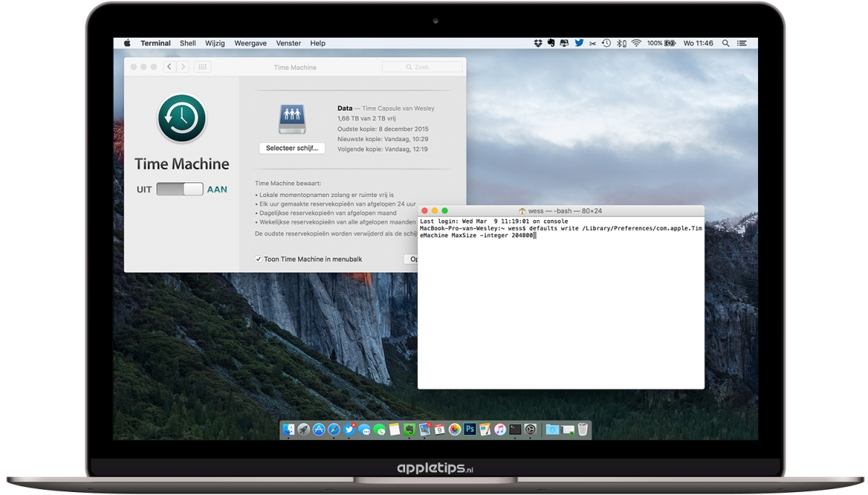This screenshot has height=495, width=868.
Task: Open Pages from the Dock
Action: (x=485, y=429)
